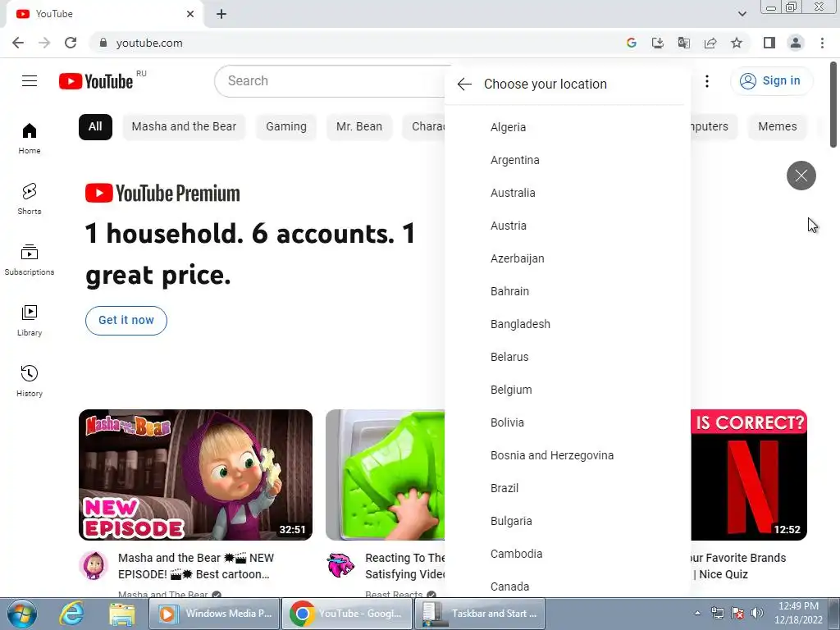This screenshot has height=630, width=840.
Task: Select the Masha and the Bear chip
Action: coord(184,127)
